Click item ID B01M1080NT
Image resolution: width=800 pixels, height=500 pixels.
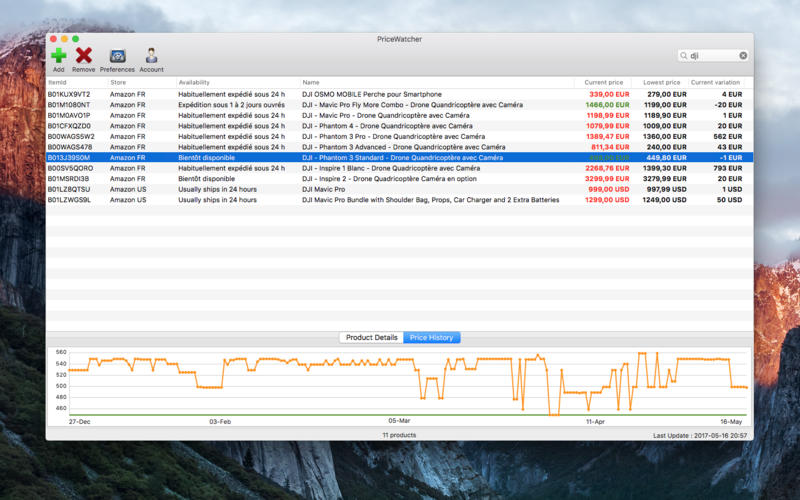click(69, 105)
